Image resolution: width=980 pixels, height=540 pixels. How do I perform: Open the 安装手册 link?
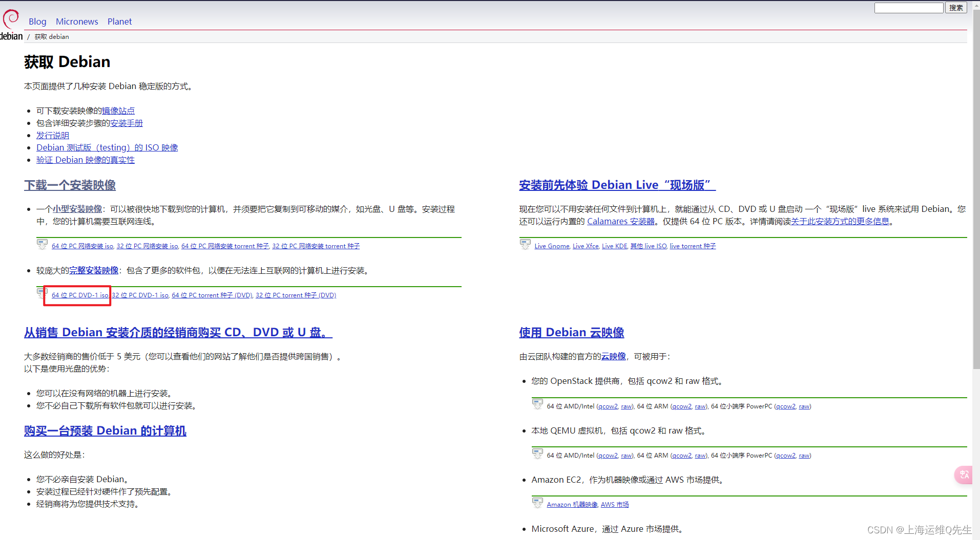(127, 123)
